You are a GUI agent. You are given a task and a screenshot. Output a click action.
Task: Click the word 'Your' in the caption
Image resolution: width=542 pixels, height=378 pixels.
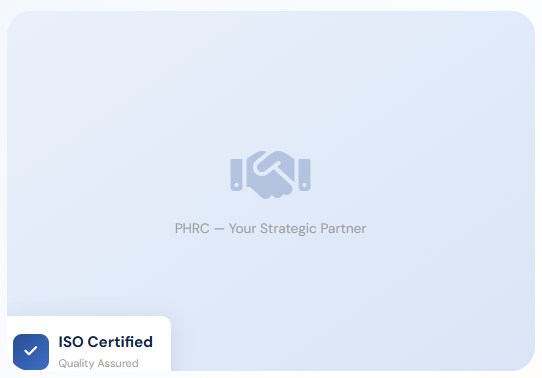(242, 229)
